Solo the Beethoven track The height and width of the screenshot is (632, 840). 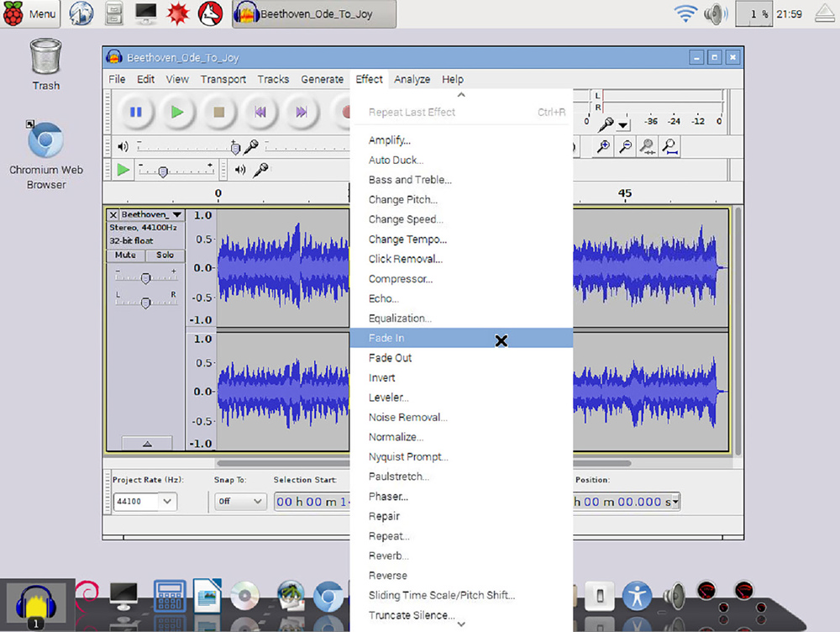[x=165, y=255]
